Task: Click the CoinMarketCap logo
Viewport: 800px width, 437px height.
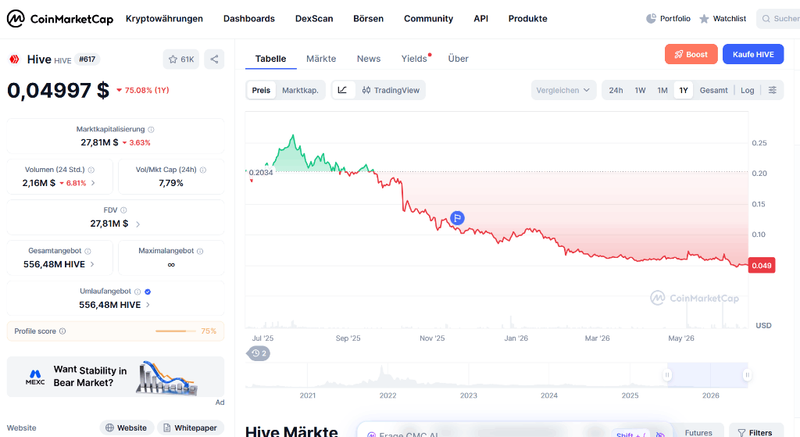Action: [x=60, y=19]
